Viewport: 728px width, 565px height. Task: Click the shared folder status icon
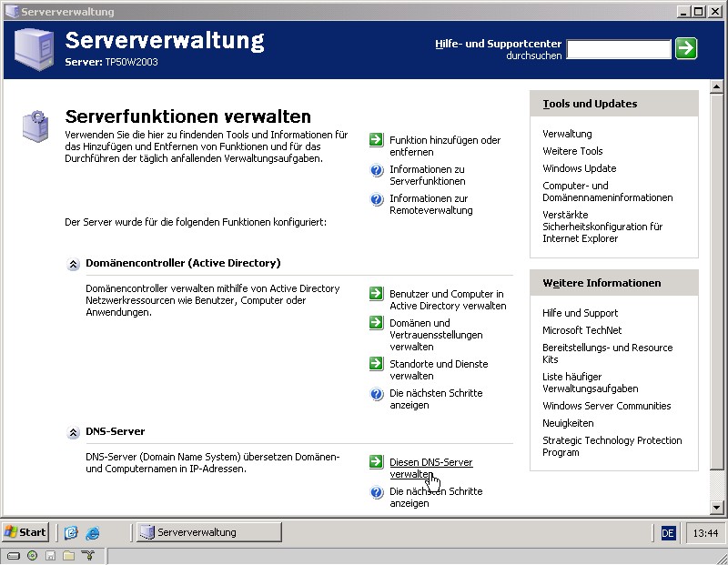click(69, 555)
